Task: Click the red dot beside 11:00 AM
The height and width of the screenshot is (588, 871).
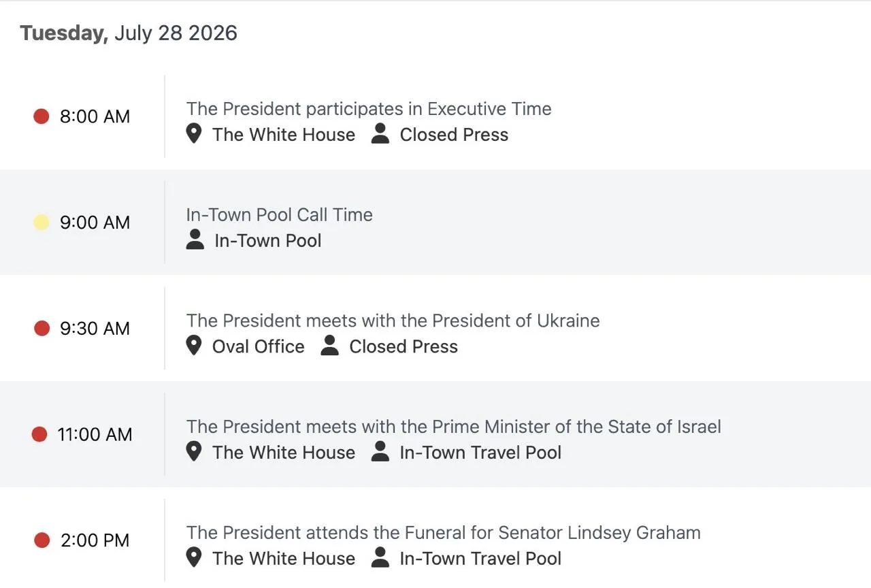Action: [x=39, y=434]
